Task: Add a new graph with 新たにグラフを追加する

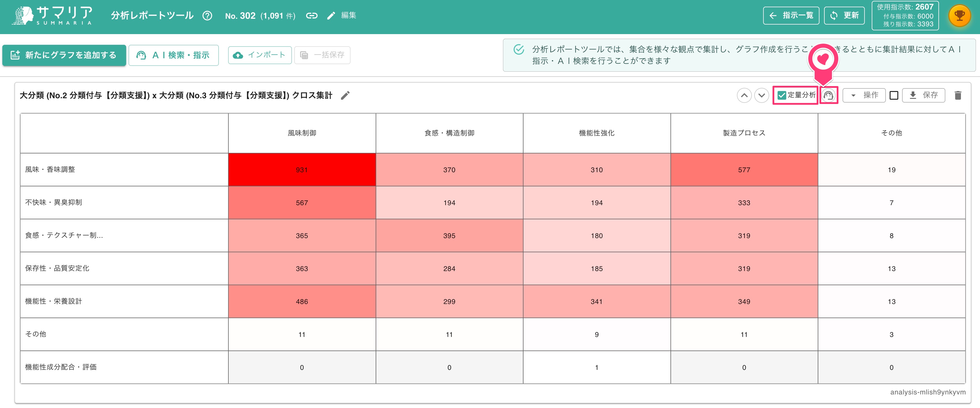Action: [x=64, y=55]
